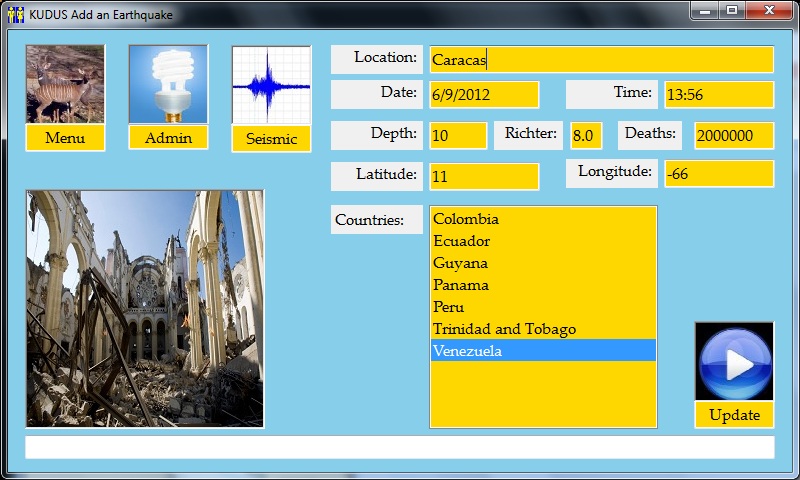Viewport: 800px width, 480px height.
Task: Click the Longitude field showing -66
Action: click(718, 174)
